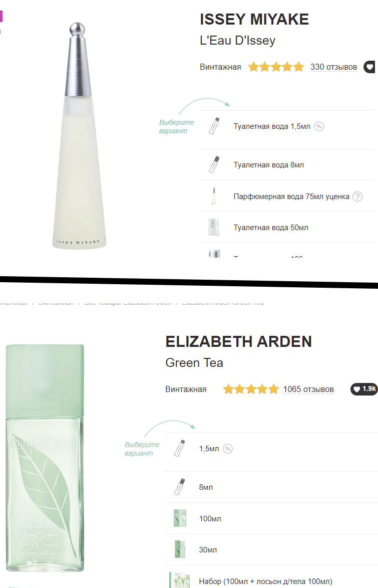The image size is (378, 588).
Task: Click the 1.9k heart favorites badge
Action: point(364,389)
